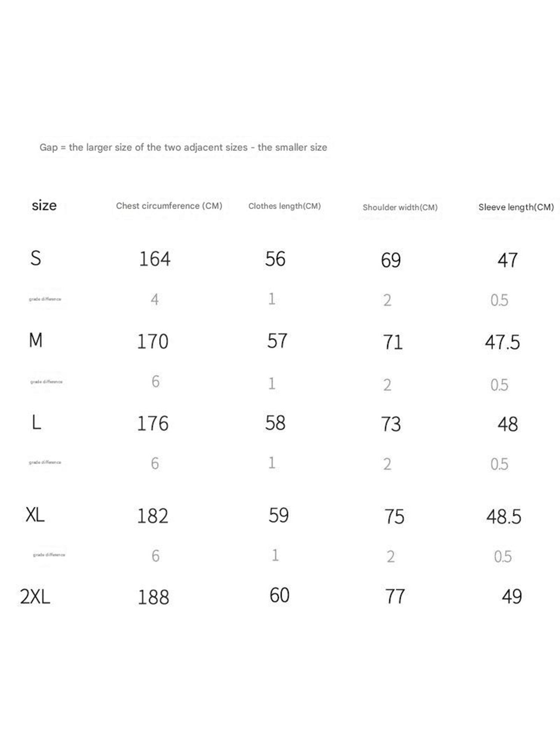Click chest grade difference value 4
This screenshot has height=743, width=560.
pyautogui.click(x=155, y=300)
